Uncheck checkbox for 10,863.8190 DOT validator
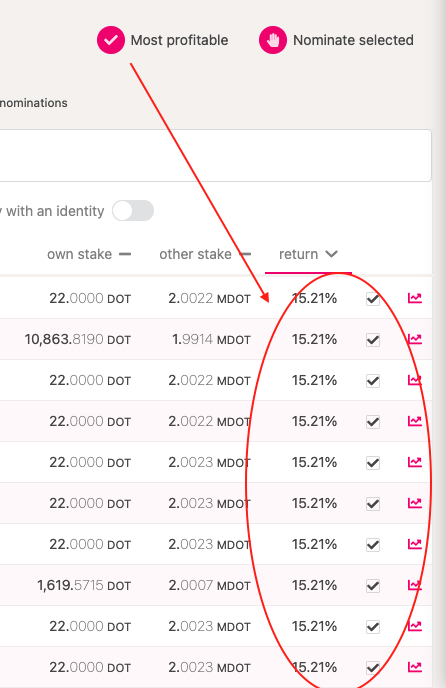Screen dimensions: 446x688 click(x=373, y=340)
